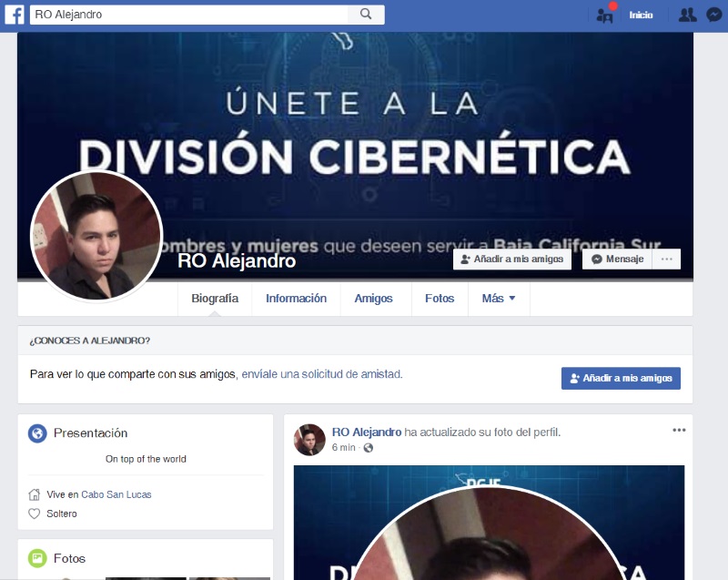Click inside the RO Alejandro search field

click(182, 15)
